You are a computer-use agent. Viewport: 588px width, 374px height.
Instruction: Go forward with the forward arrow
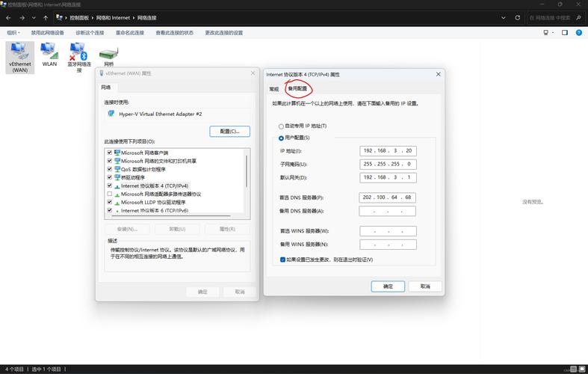pyautogui.click(x=22, y=18)
